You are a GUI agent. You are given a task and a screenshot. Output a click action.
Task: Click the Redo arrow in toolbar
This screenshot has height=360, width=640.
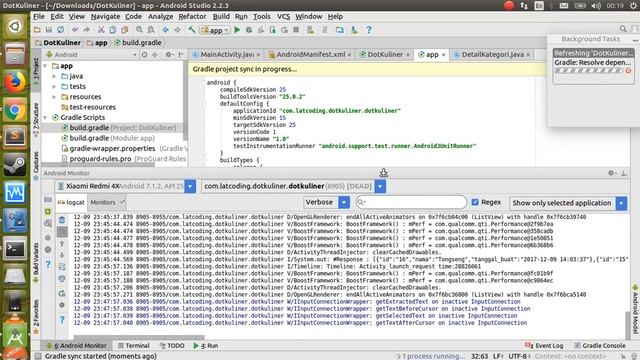[87, 30]
